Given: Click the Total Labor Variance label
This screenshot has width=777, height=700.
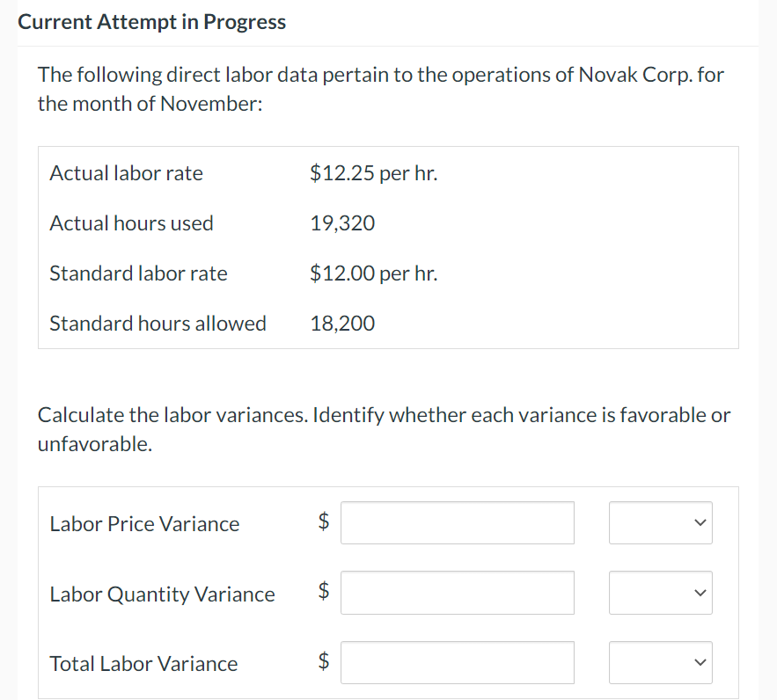Looking at the screenshot, I should pyautogui.click(x=143, y=663).
